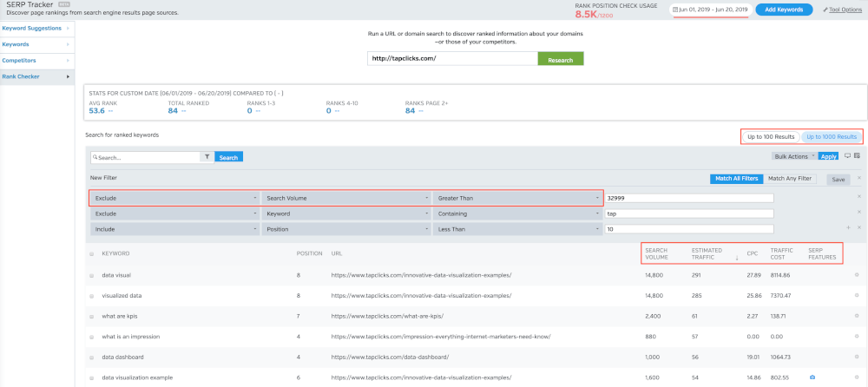Open gear icon for data visualization example row
Image resolution: width=868 pixels, height=387 pixels.
pos(857,377)
